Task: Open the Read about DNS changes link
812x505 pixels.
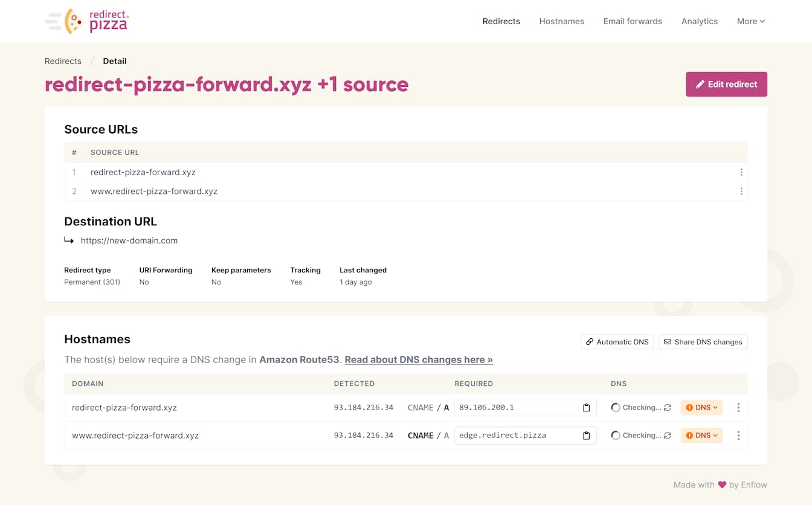Action: 418,359
